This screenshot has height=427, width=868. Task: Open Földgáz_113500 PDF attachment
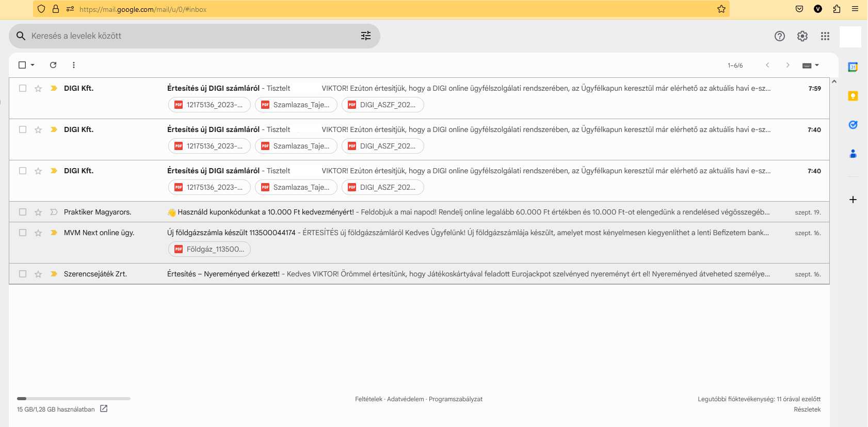[x=210, y=249]
